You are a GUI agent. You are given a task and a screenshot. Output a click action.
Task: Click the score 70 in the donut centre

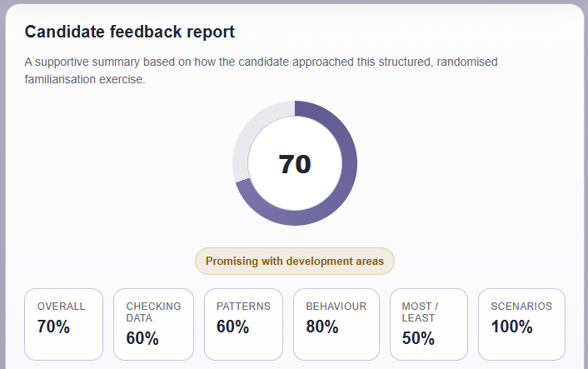[295, 164]
